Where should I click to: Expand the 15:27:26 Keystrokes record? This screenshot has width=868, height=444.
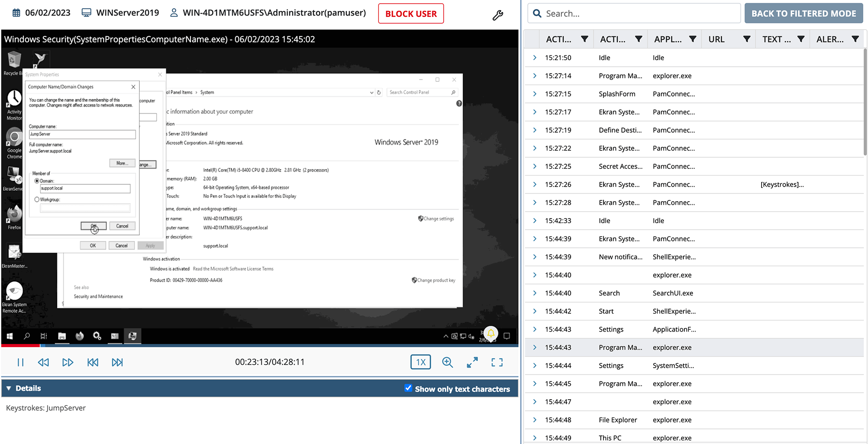pos(535,184)
